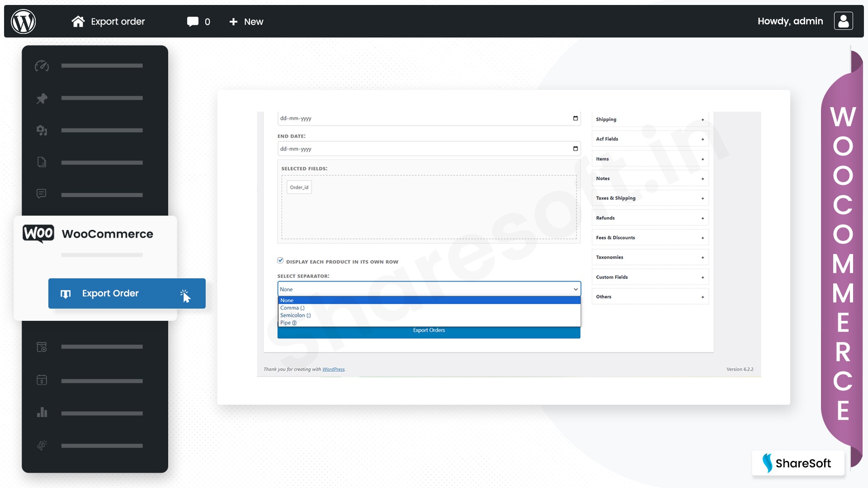Expand the Taxonomies fields section
The width and height of the screenshot is (868, 488).
pos(650,258)
